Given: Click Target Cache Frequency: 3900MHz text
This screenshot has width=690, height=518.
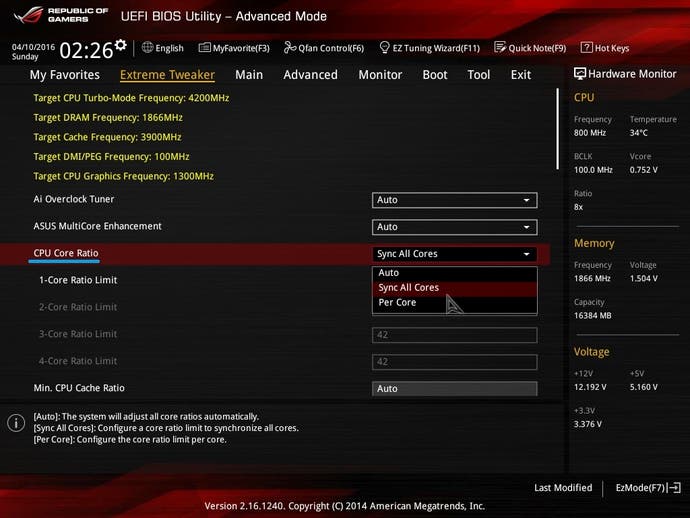Looking at the screenshot, I should (x=107, y=137).
